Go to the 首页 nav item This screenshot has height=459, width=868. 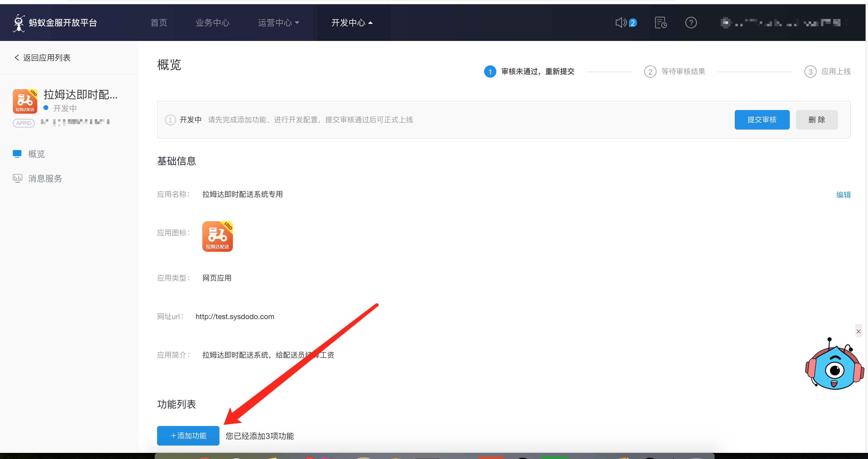point(159,23)
